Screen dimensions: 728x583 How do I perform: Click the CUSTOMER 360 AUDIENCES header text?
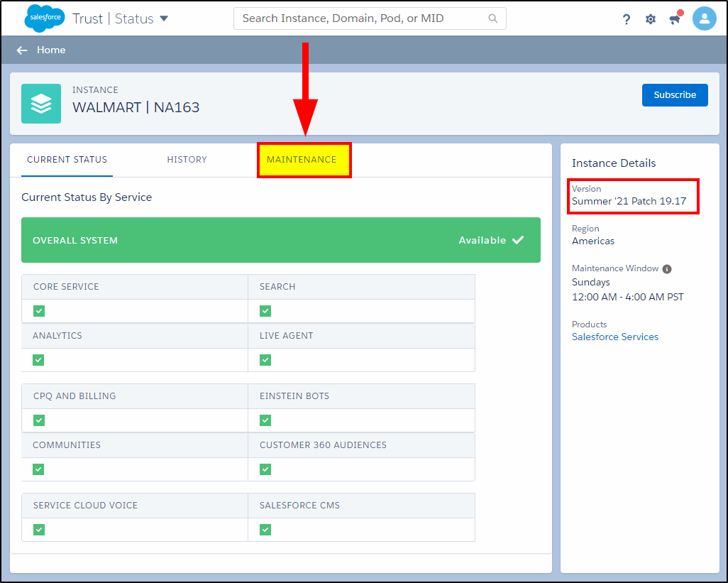(x=323, y=445)
